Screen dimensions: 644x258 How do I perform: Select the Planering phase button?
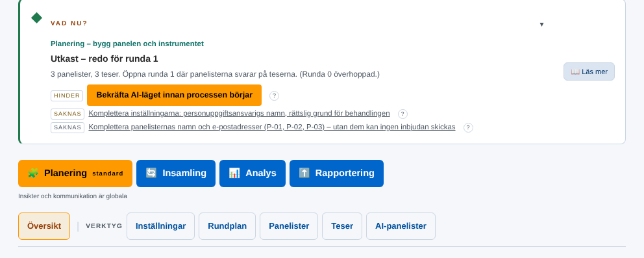tap(75, 174)
